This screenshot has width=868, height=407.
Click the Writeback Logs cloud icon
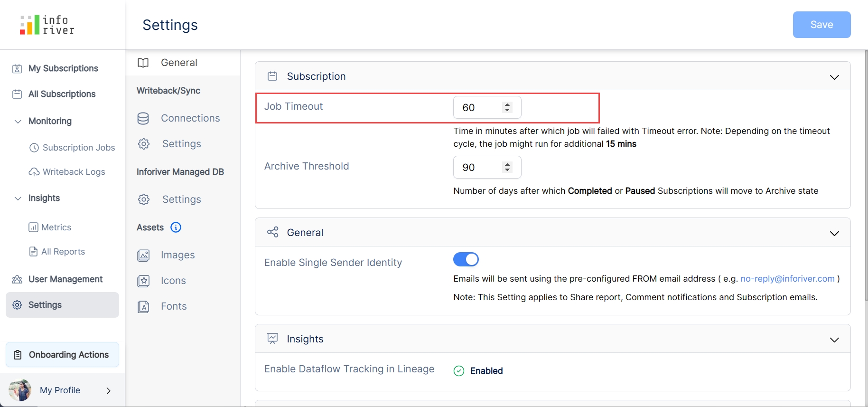(x=34, y=172)
